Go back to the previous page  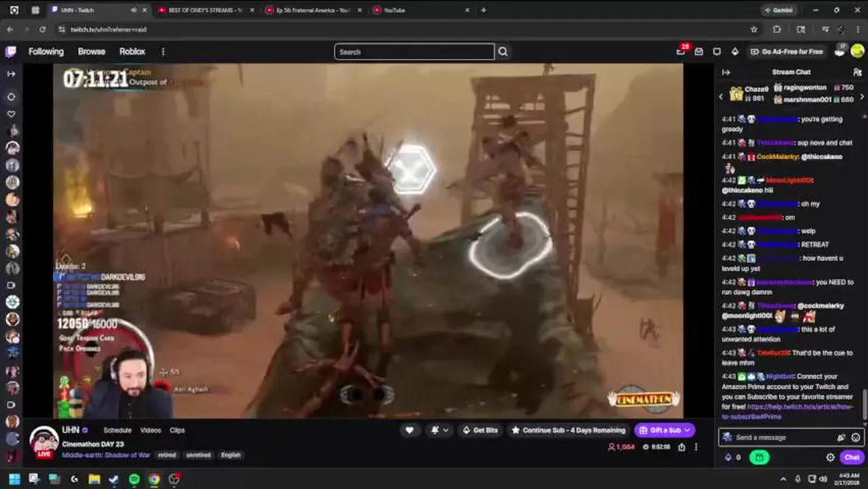[x=10, y=29]
